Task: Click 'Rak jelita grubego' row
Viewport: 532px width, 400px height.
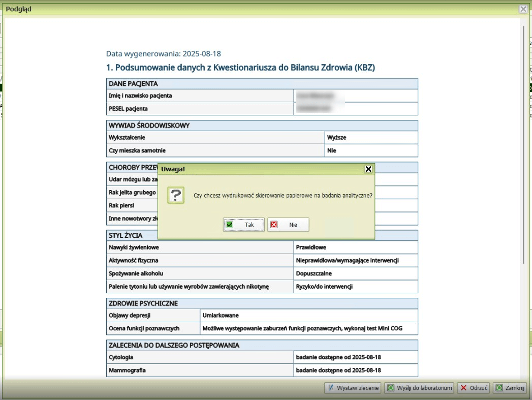Action: tap(132, 192)
